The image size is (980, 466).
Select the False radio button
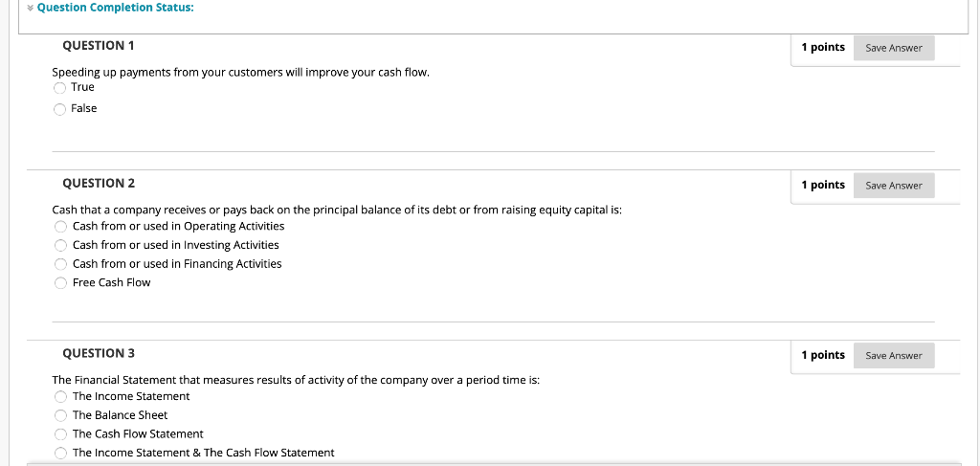pyautogui.click(x=59, y=109)
